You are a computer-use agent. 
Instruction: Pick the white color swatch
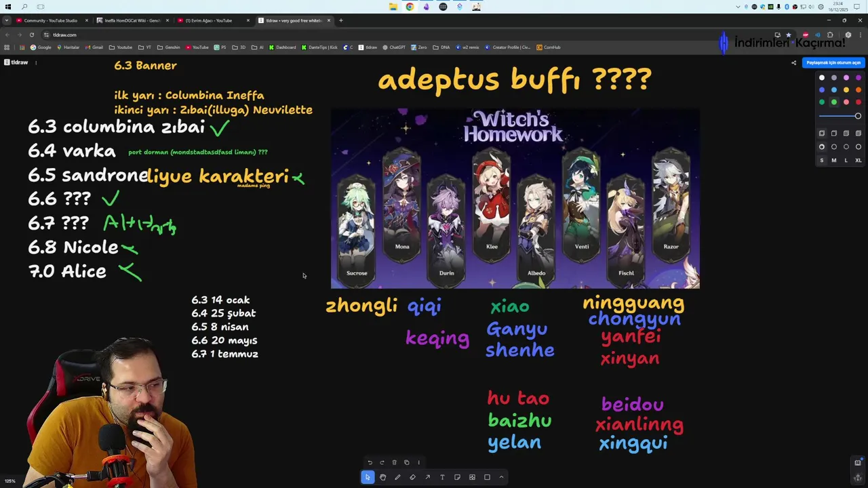pos(822,78)
